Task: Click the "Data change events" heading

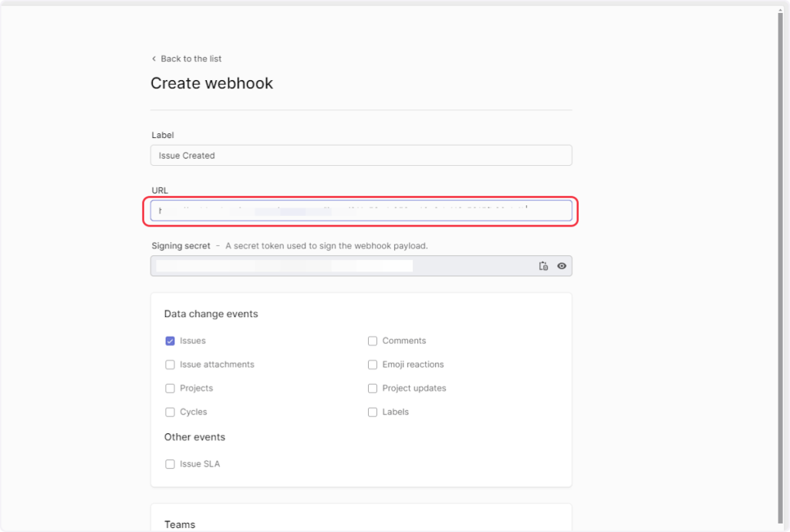Action: point(211,314)
